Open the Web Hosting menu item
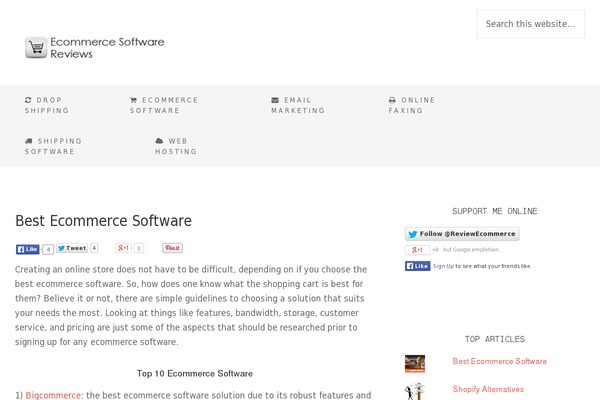The image size is (600, 400). tap(176, 146)
